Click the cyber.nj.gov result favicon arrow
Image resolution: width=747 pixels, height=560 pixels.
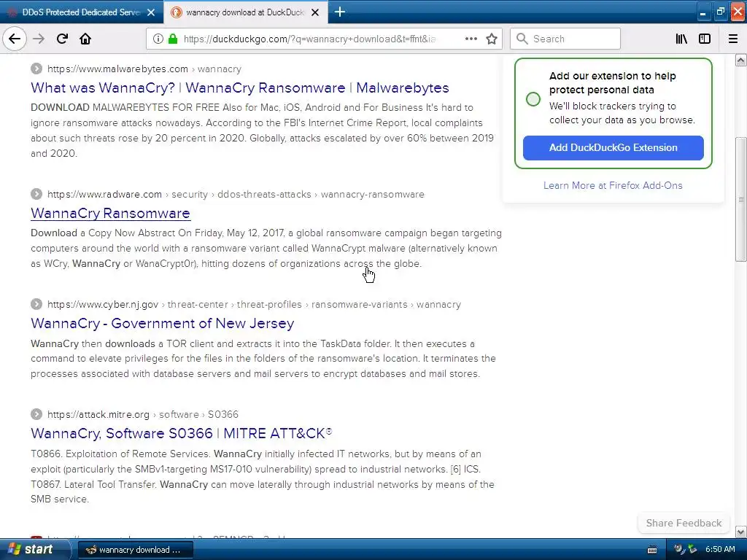[36, 304]
